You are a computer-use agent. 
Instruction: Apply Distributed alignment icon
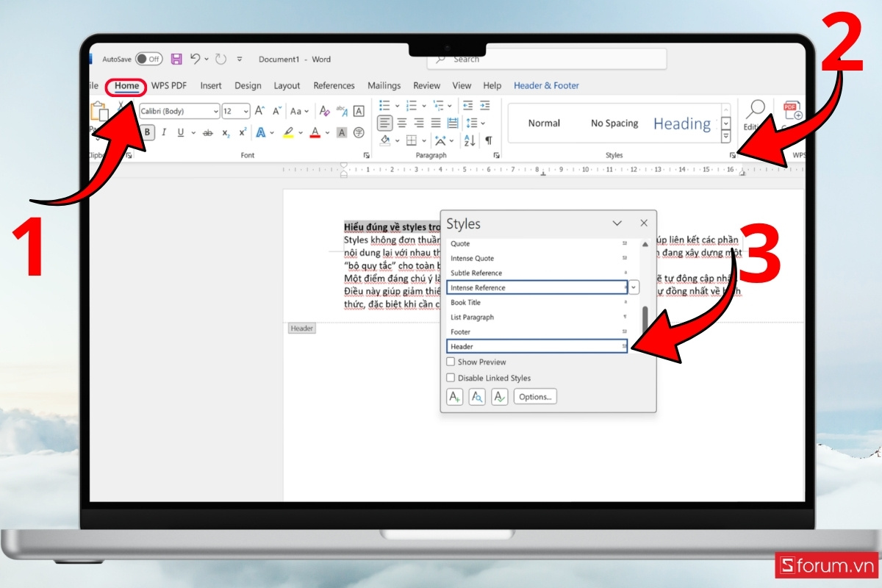click(453, 123)
